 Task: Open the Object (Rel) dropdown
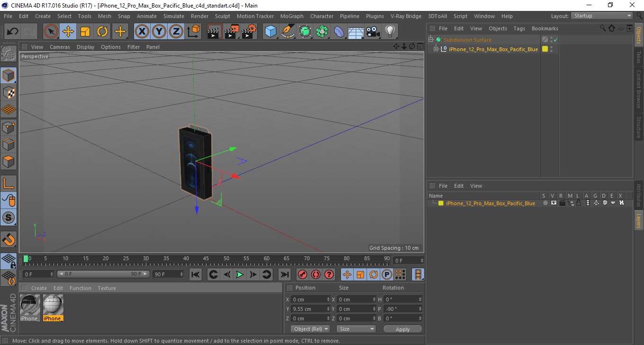tap(311, 329)
